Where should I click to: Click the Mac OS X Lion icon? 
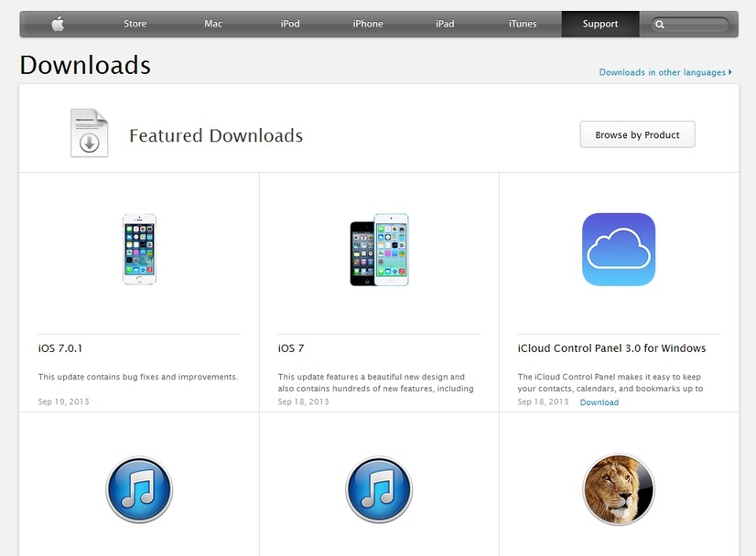point(619,489)
